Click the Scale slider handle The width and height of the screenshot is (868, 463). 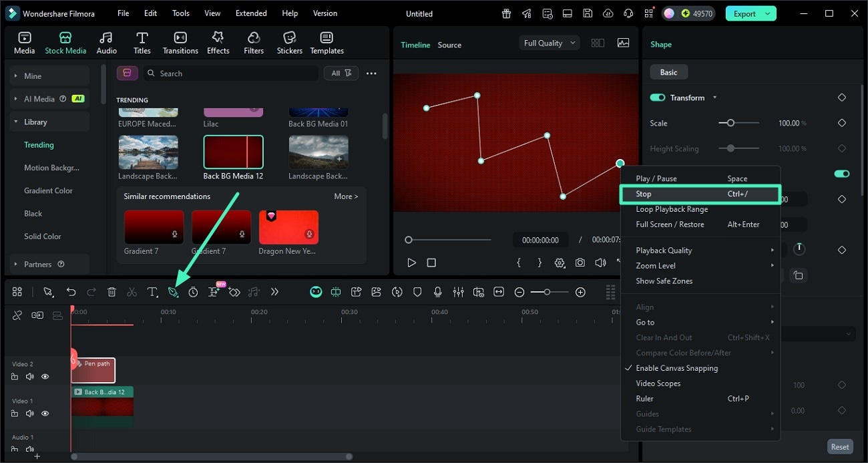click(x=731, y=123)
